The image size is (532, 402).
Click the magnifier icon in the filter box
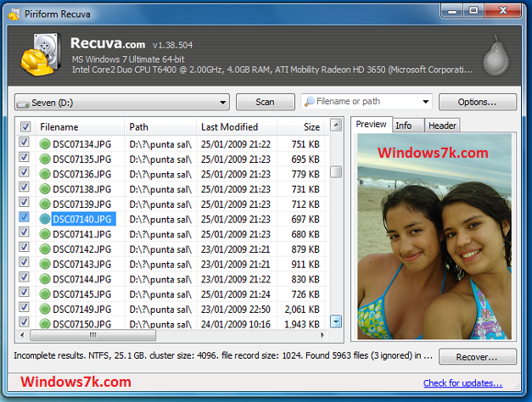coord(309,102)
